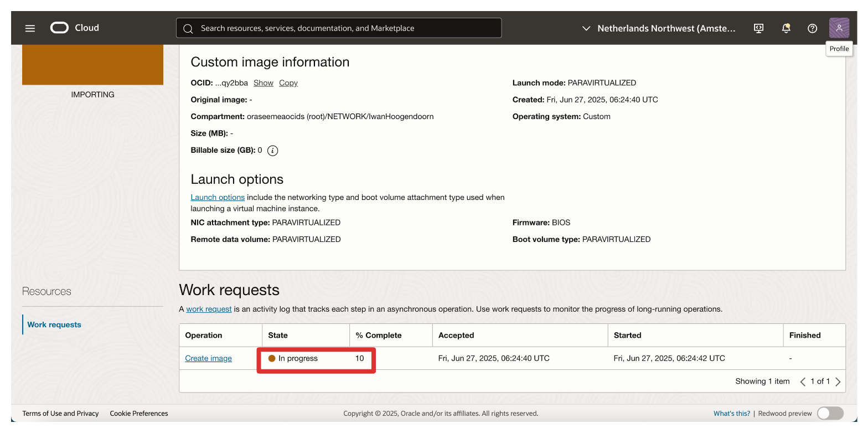The image size is (868, 433).
Task: Expand the Netherlands Northwest region dropdown
Action: 659,28
